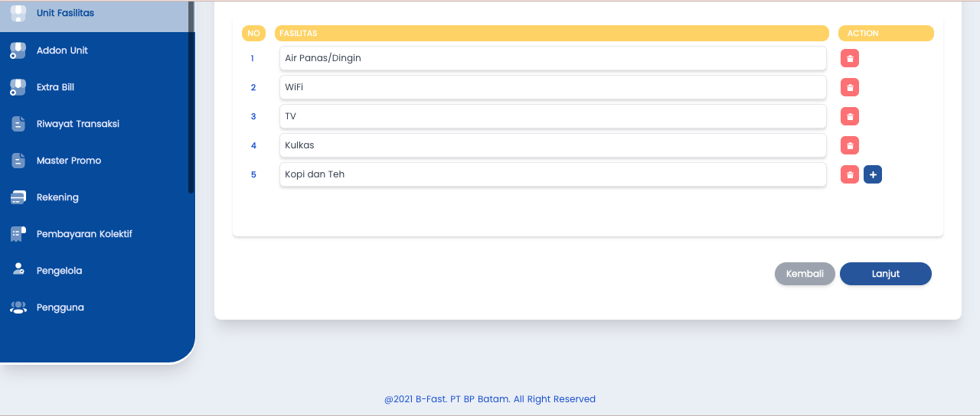Remove the Kopi dan Teh row
980x416 pixels.
click(x=850, y=174)
